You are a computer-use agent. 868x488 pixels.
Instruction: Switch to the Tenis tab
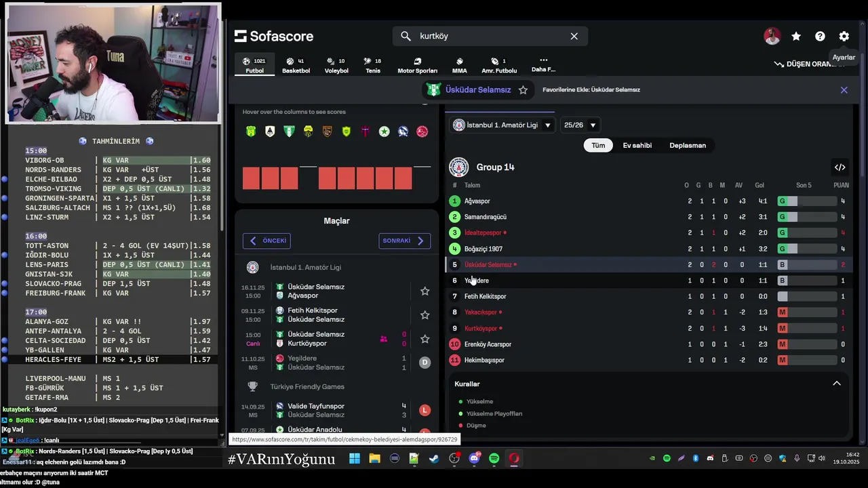pos(373,65)
